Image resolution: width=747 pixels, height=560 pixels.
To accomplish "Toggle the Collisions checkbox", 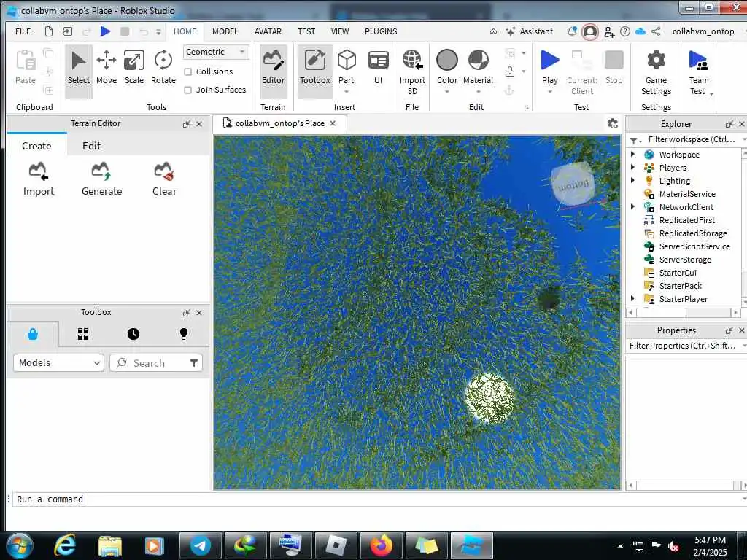I will click(x=188, y=72).
